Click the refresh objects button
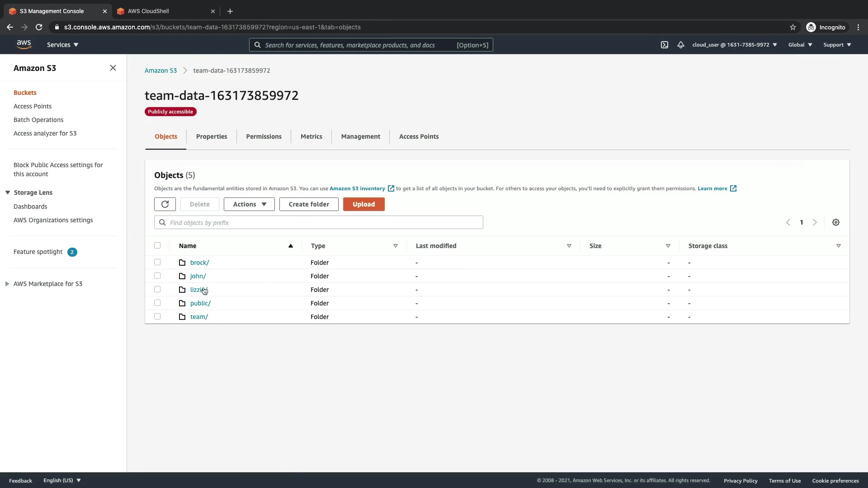This screenshot has height=488, width=868. (165, 204)
